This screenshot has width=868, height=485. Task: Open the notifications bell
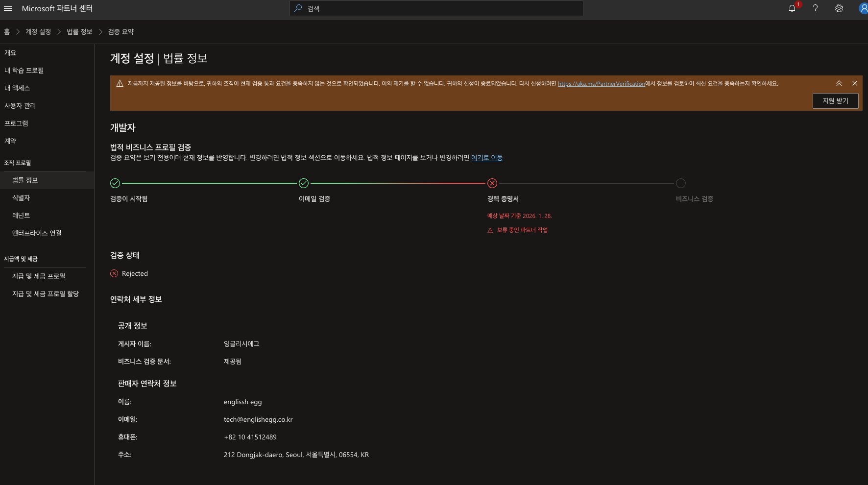(792, 8)
